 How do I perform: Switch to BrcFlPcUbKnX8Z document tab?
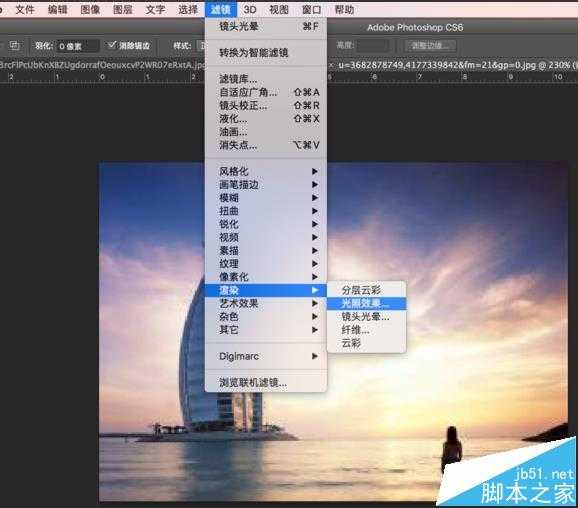102,65
